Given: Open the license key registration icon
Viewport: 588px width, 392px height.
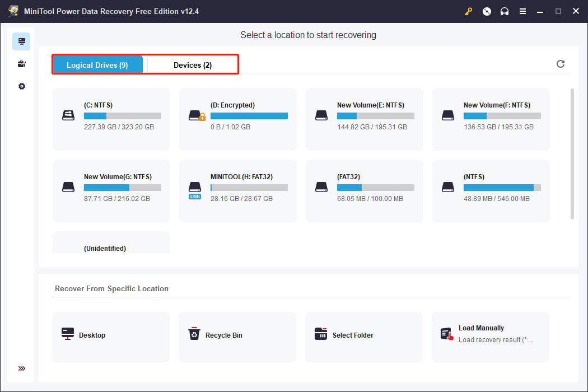Looking at the screenshot, I should pos(468,11).
